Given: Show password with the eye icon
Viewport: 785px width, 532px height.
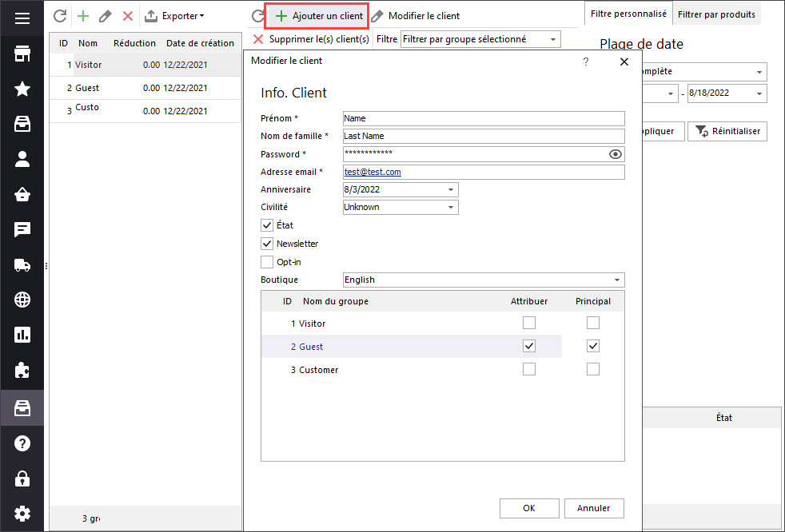Looking at the screenshot, I should (x=616, y=154).
